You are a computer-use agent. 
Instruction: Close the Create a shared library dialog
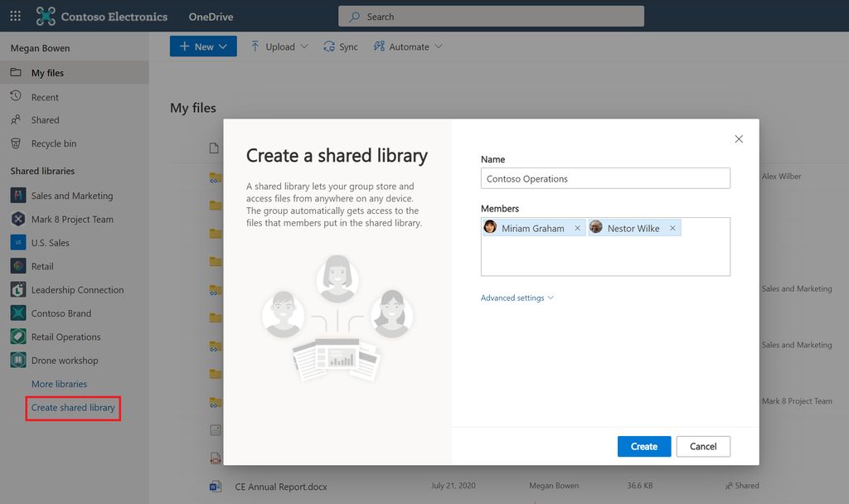(x=739, y=139)
